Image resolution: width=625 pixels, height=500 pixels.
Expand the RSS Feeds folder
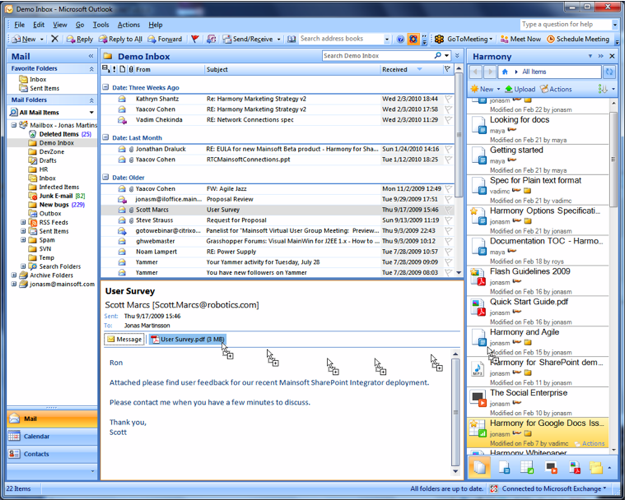coord(23,222)
